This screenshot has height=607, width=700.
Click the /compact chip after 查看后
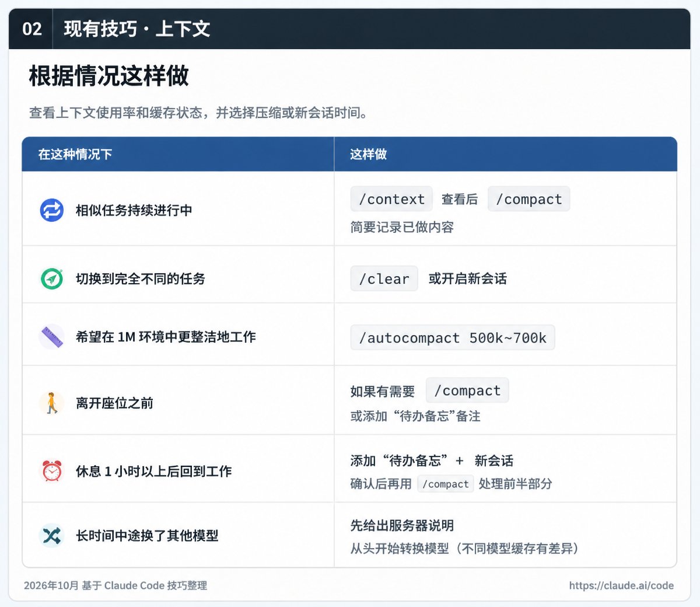click(528, 199)
